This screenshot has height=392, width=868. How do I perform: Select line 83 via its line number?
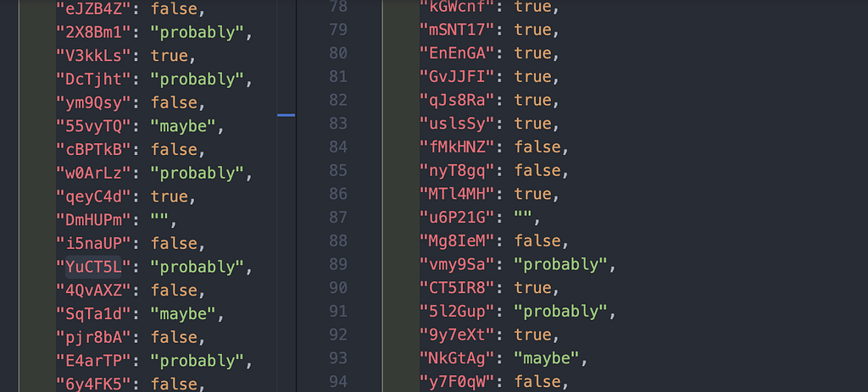(338, 124)
